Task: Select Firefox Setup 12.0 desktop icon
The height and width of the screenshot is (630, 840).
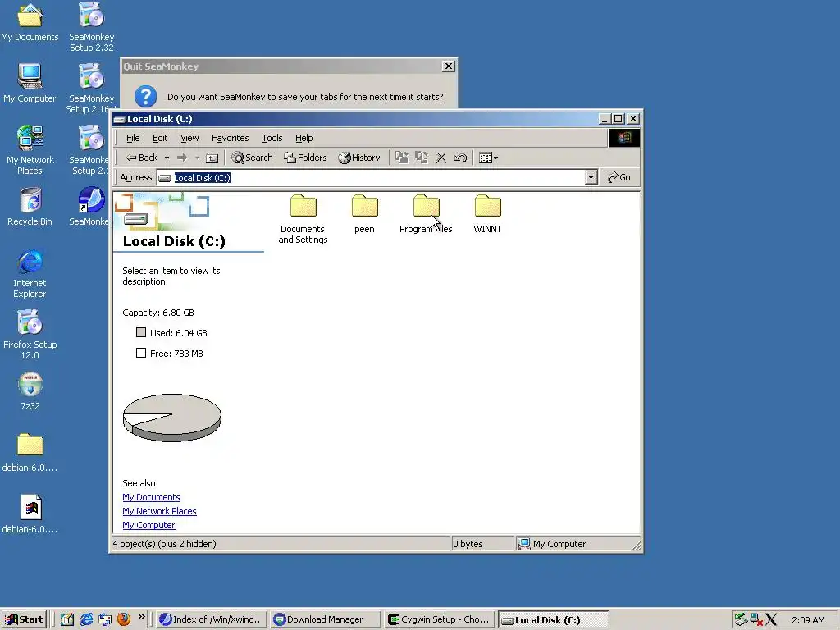Action: (30, 335)
